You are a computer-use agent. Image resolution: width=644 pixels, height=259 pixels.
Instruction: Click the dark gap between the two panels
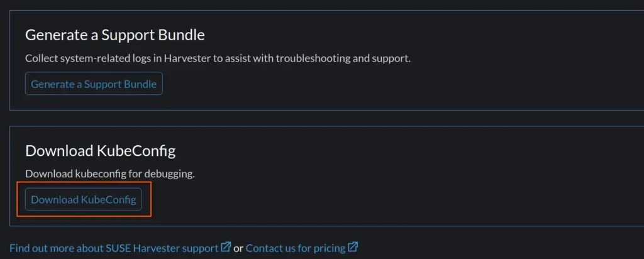[x=314, y=118]
